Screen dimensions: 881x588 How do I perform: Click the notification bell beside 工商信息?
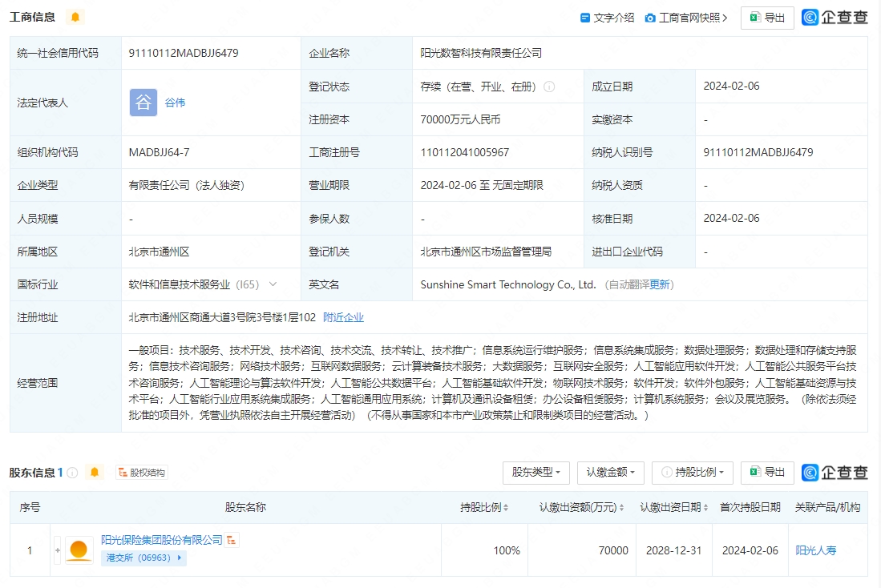(75, 16)
